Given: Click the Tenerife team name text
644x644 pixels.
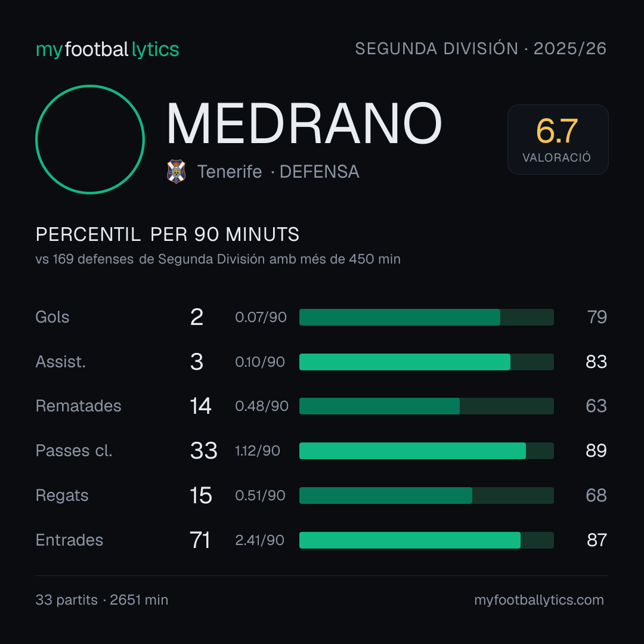Looking at the screenshot, I should click(x=229, y=172).
